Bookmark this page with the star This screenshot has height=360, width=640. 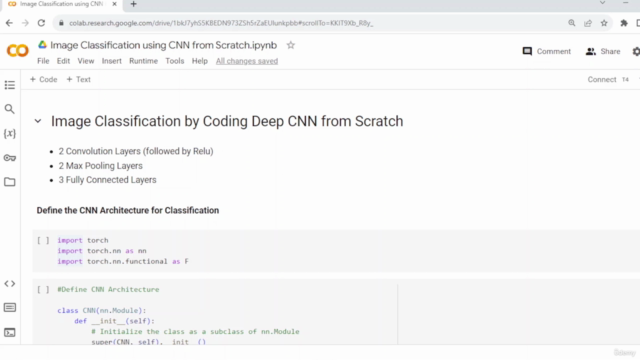coord(604,23)
